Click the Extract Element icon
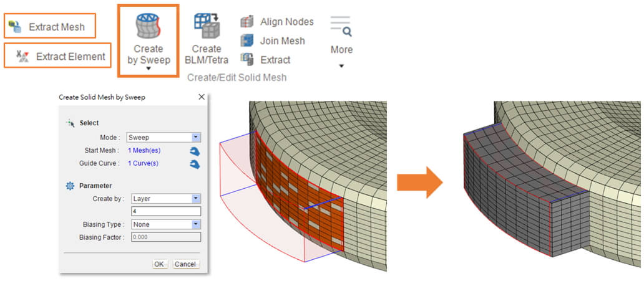 click(22, 56)
